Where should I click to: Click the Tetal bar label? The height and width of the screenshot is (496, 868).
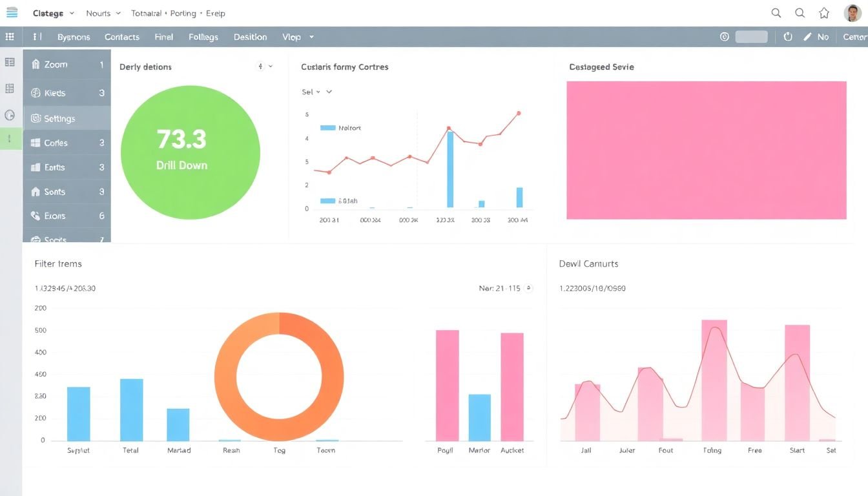[130, 450]
